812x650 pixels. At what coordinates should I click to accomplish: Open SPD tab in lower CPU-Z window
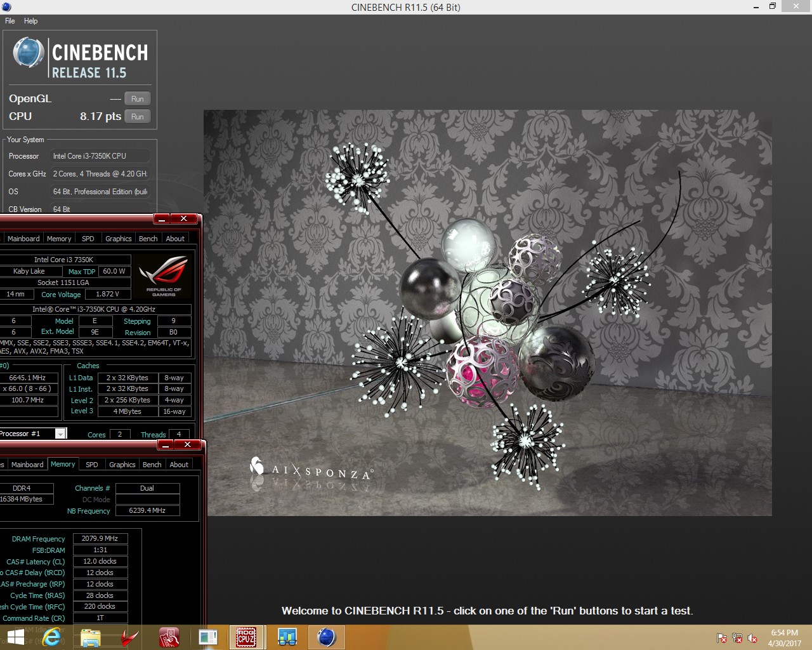point(92,465)
